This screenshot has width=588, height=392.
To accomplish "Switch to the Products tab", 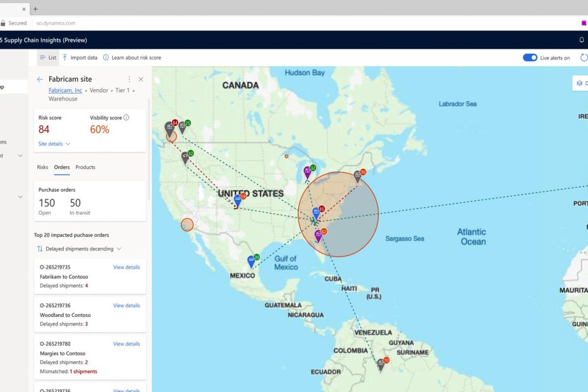I will (85, 168).
